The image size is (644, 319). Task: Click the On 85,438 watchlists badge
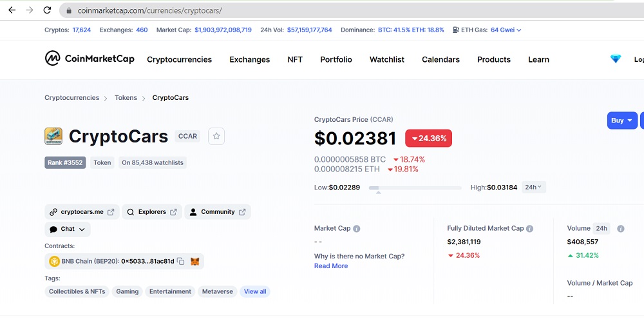click(153, 163)
